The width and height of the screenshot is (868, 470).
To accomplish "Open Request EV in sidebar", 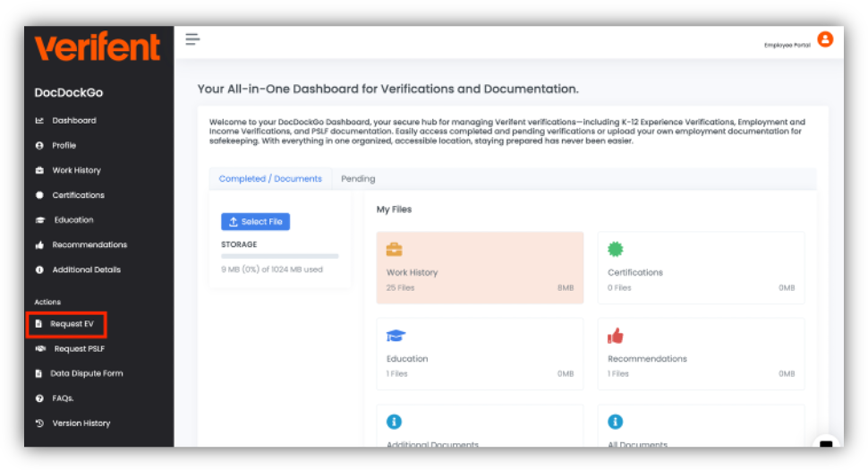I will [72, 324].
